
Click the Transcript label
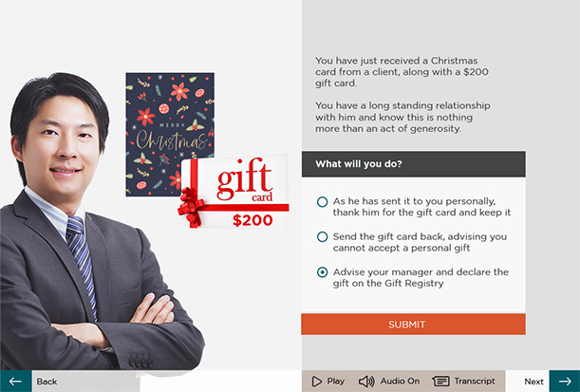click(475, 382)
